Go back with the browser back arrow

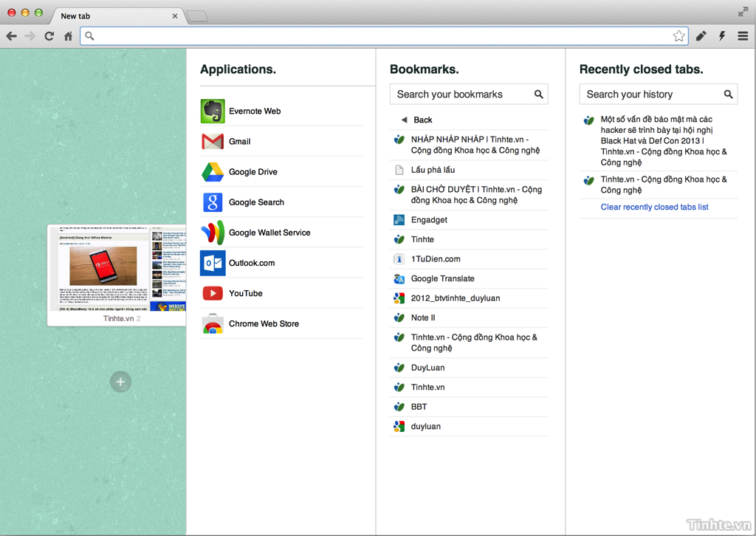(x=12, y=36)
